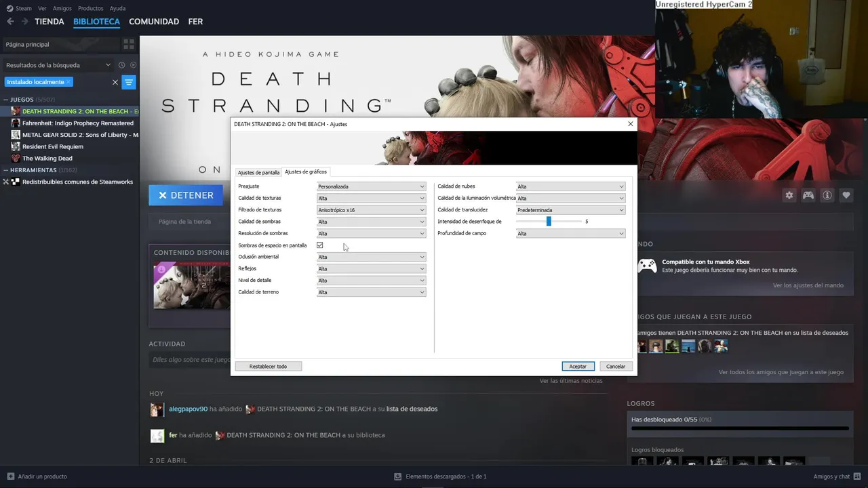This screenshot has height=488, width=868.
Task: Open controller settings gamepad icon
Action: (808, 195)
